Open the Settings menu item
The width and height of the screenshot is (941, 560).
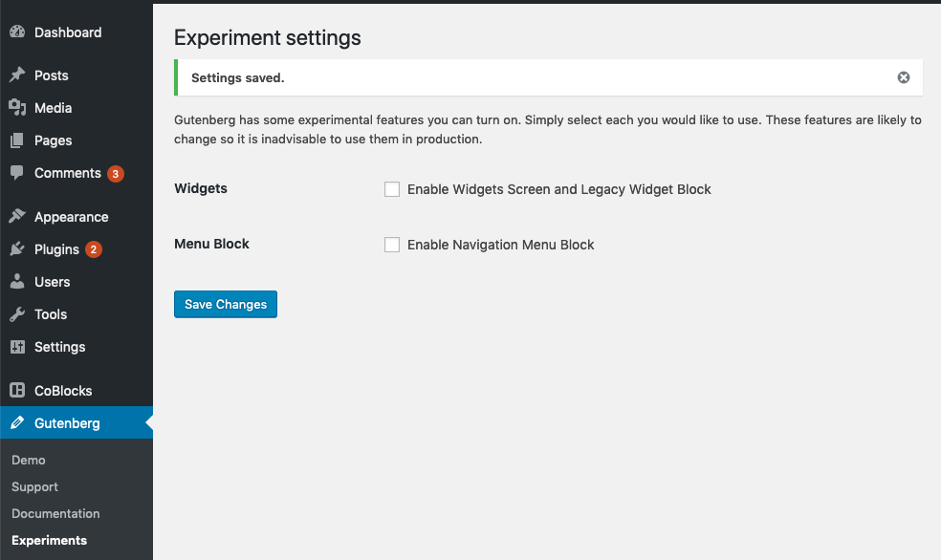coord(60,347)
